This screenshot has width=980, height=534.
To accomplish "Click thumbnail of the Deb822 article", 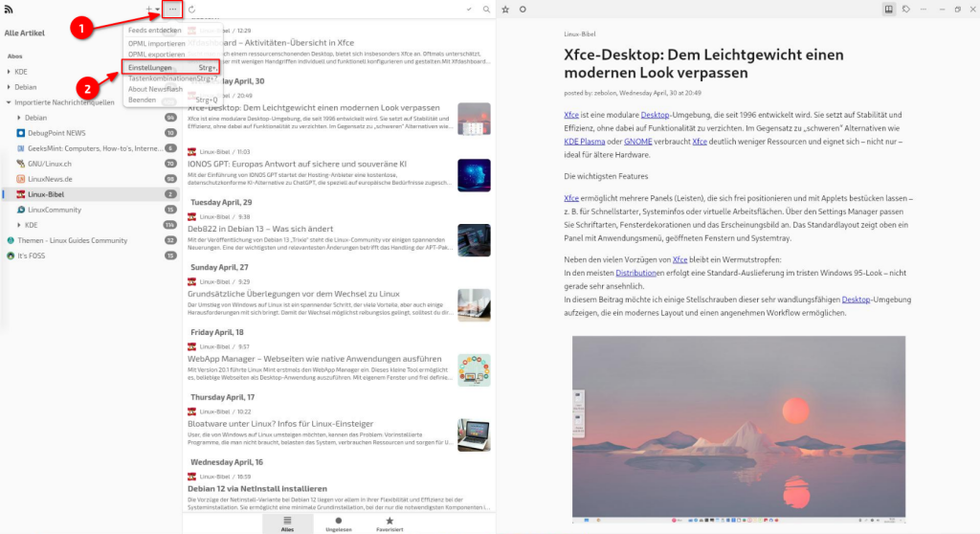I will [474, 240].
